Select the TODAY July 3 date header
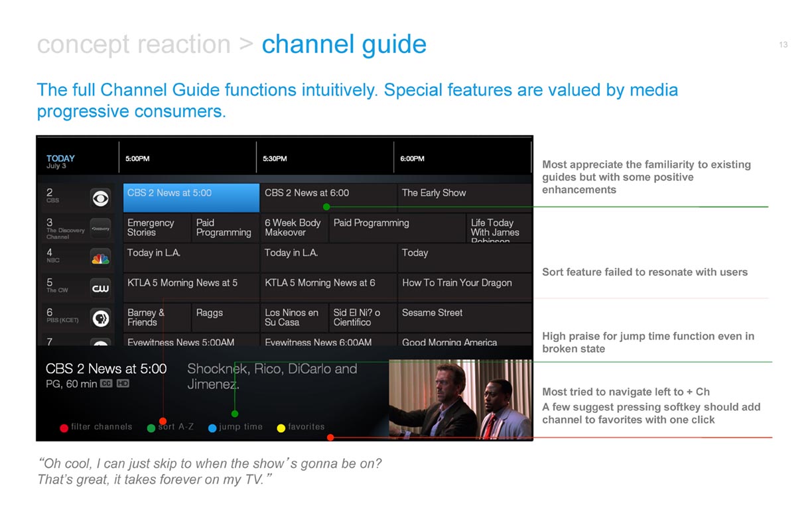 tap(60, 161)
